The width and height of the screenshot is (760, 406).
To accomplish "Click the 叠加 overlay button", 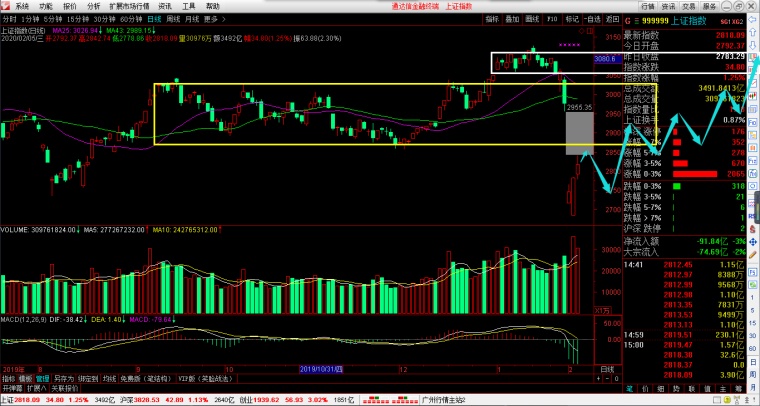I will (x=512, y=19).
